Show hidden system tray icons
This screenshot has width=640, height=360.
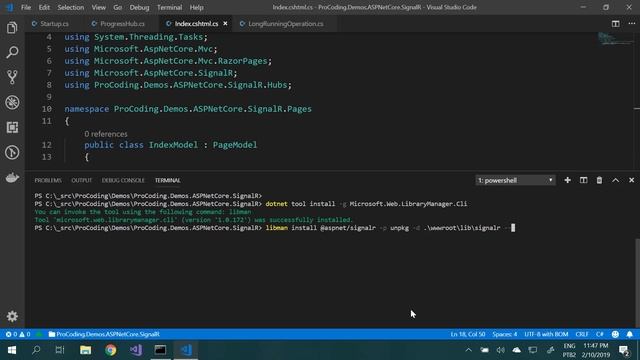coord(469,350)
